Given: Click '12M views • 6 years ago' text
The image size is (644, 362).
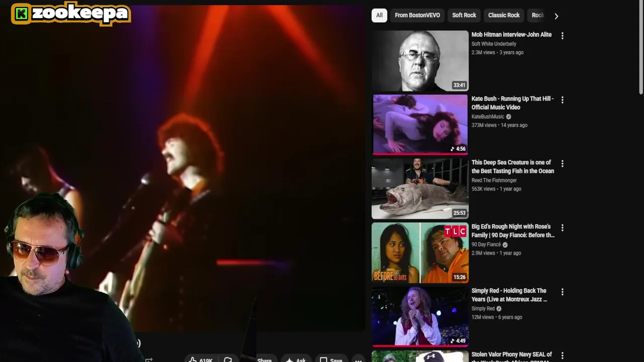Looking at the screenshot, I should point(497,317).
